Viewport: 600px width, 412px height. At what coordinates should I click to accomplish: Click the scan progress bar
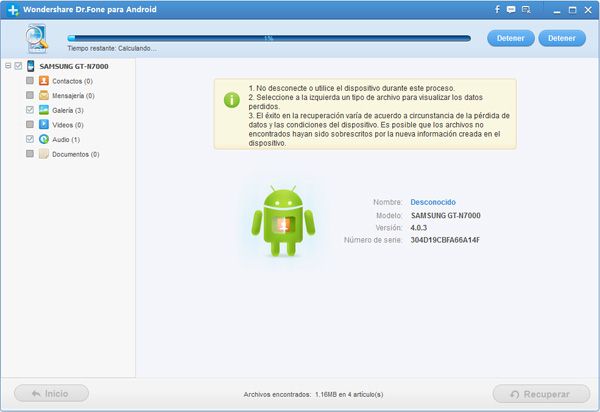[269, 38]
